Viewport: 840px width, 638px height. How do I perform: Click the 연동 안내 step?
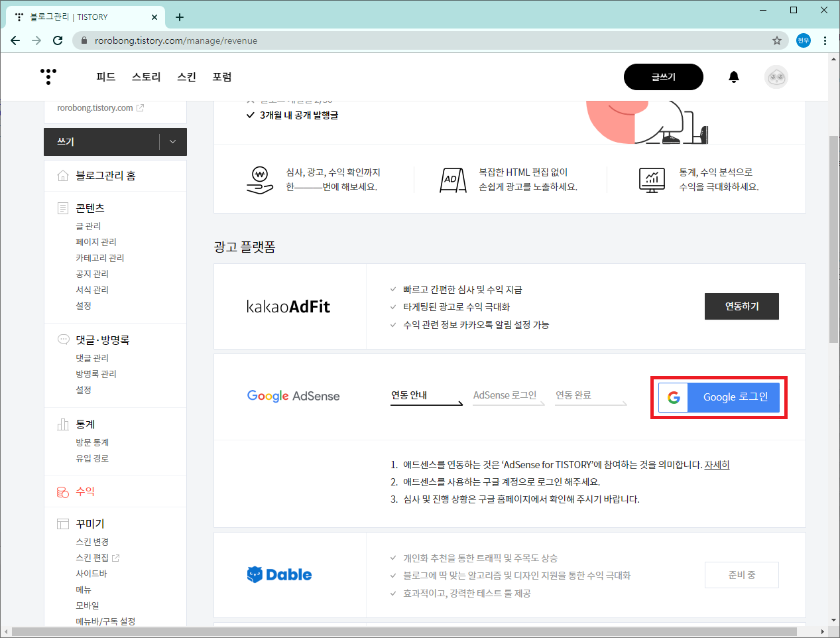(x=409, y=395)
